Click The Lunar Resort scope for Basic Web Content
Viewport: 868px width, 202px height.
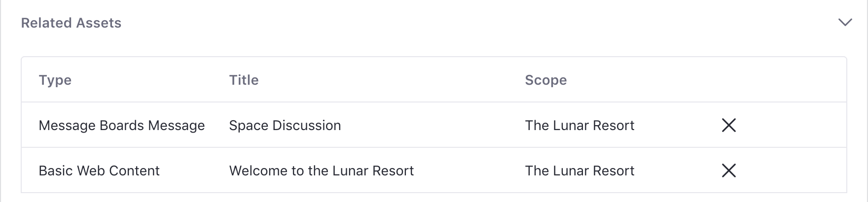pos(579,170)
